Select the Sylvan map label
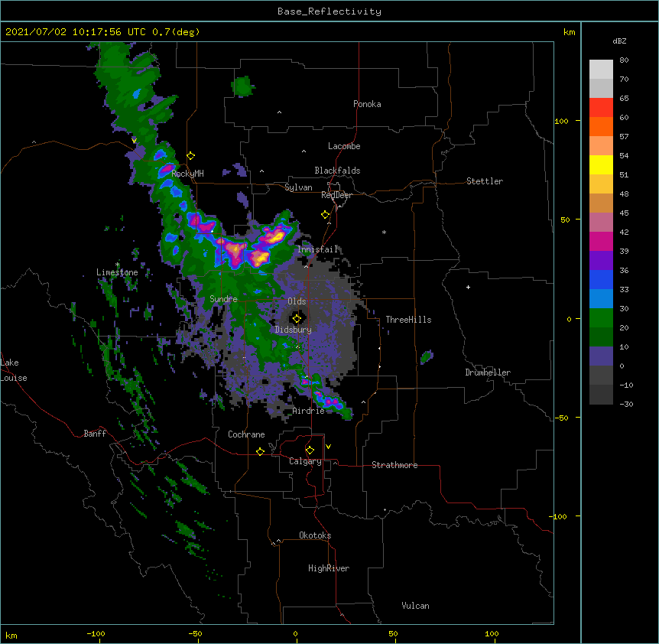Viewport: 659px width, 644px height. (x=298, y=187)
